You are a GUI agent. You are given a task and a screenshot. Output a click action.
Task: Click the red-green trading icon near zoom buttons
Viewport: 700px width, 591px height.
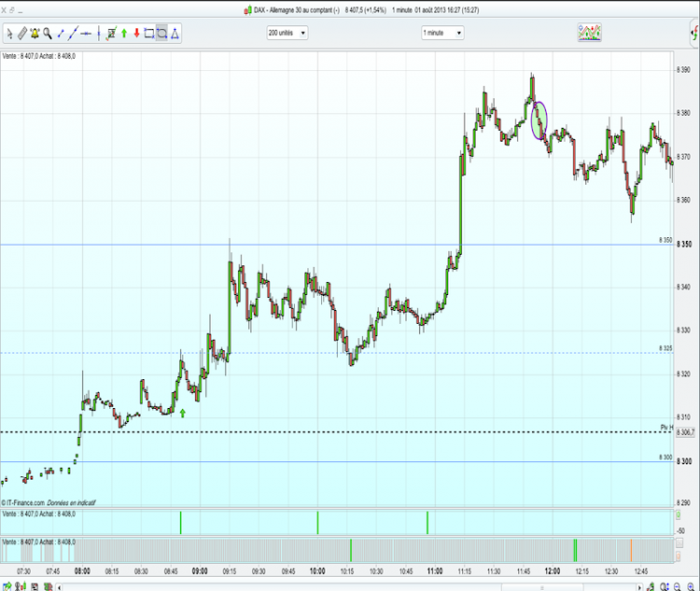[651, 586]
